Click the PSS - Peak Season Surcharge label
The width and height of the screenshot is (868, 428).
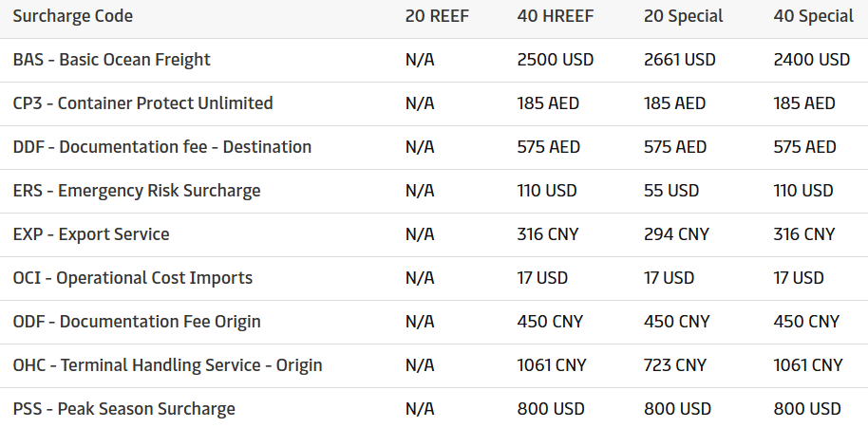pyautogui.click(x=124, y=409)
